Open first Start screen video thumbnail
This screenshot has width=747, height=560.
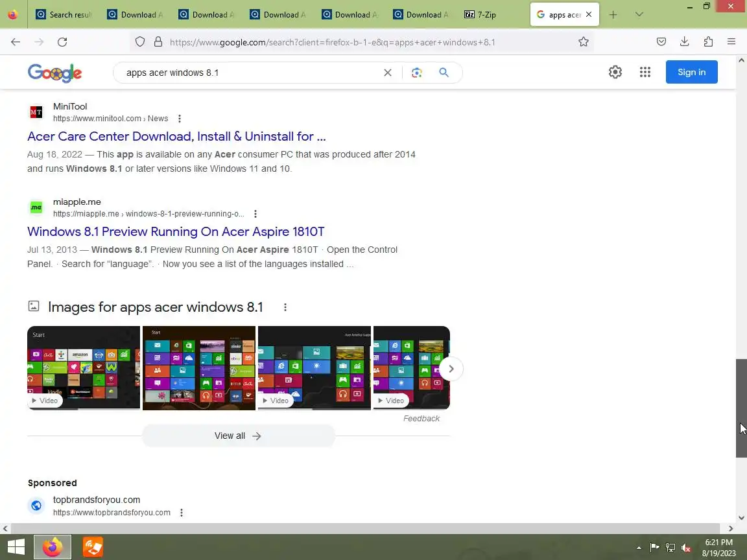point(84,367)
